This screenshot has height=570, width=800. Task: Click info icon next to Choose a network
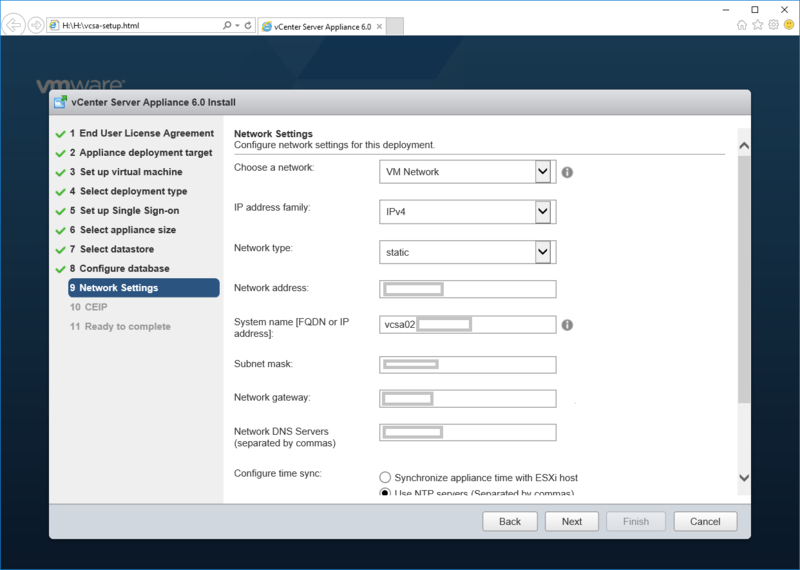(567, 172)
